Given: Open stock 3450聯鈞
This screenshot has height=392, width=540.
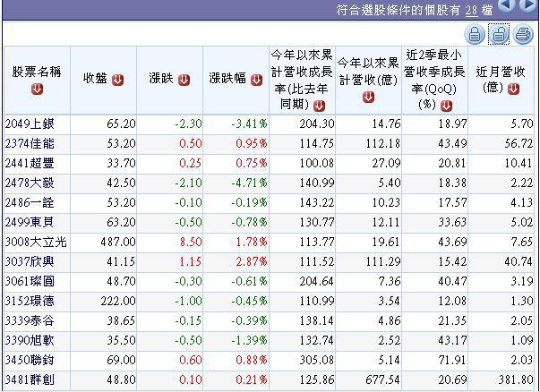Looking at the screenshot, I should (x=30, y=360).
